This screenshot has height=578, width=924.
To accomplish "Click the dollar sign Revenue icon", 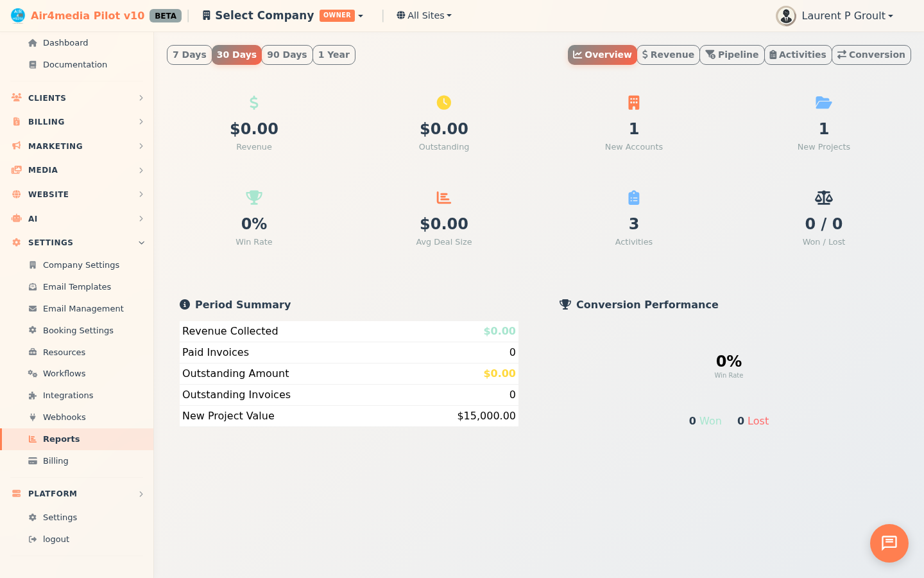I will pos(254,103).
